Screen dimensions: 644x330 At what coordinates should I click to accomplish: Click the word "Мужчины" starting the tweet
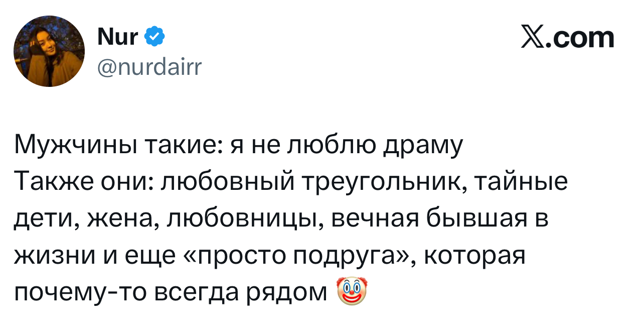(75, 146)
